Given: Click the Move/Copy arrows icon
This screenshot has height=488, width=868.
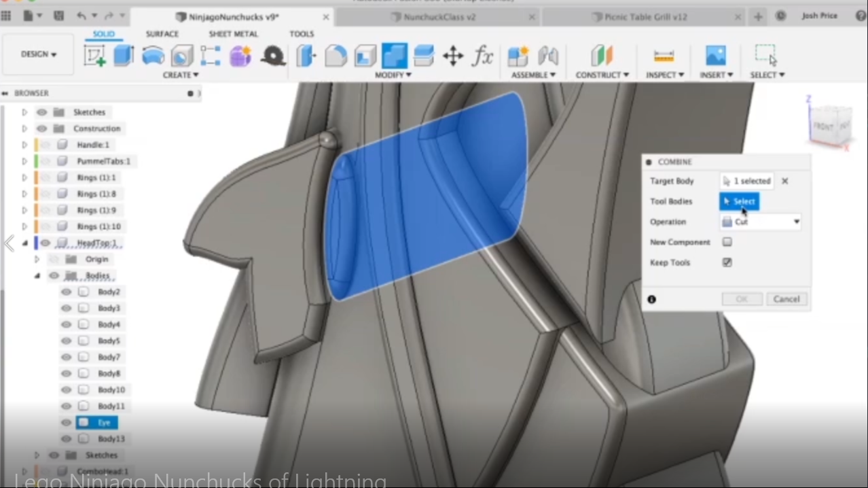Looking at the screenshot, I should (453, 55).
